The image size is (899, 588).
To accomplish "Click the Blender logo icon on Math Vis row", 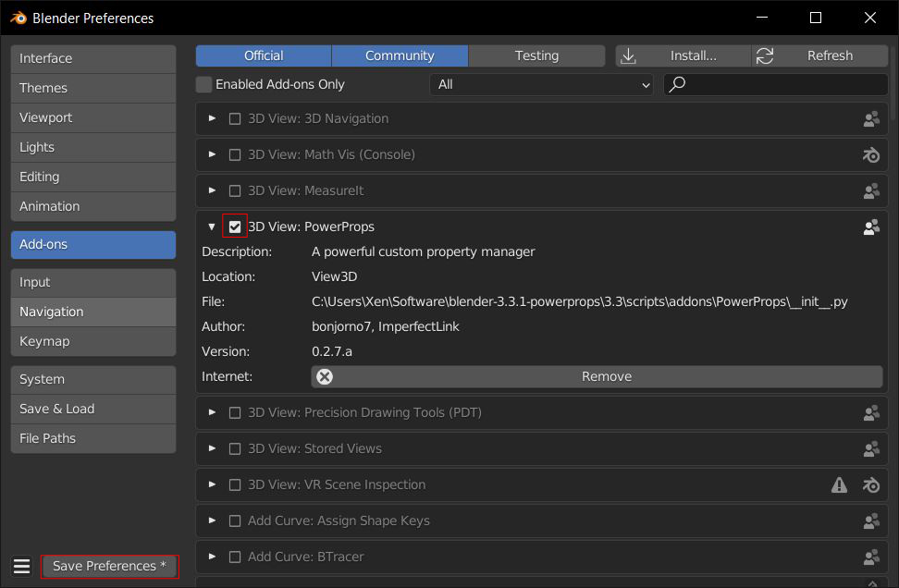I will click(x=871, y=154).
